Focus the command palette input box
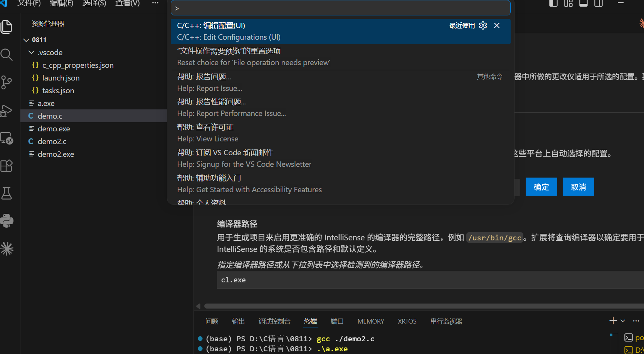Viewport: 644px width, 354px height. (x=341, y=8)
